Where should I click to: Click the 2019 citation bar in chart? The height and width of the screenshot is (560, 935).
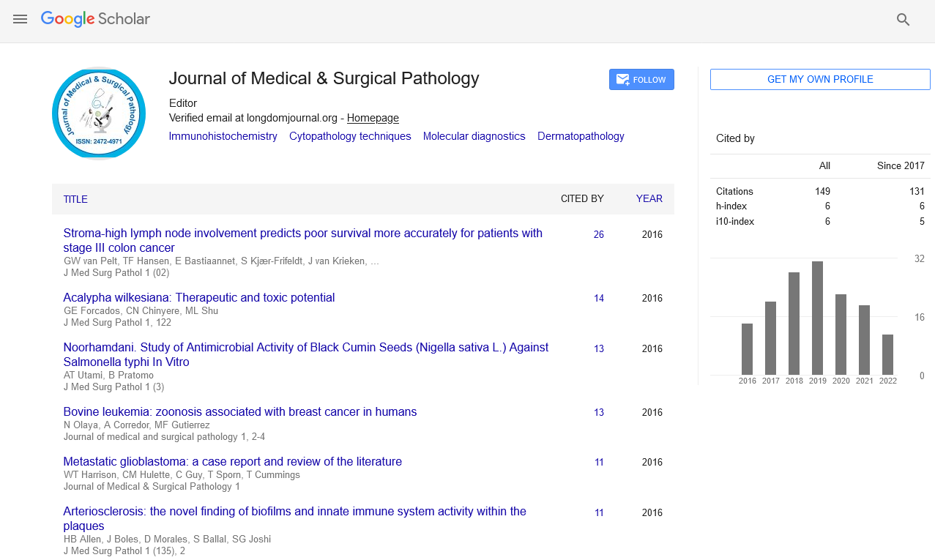click(817, 318)
